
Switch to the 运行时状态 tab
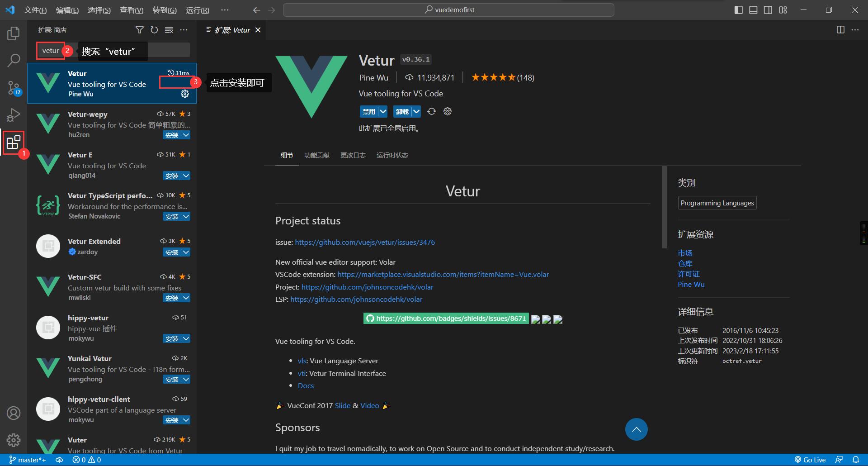click(392, 155)
